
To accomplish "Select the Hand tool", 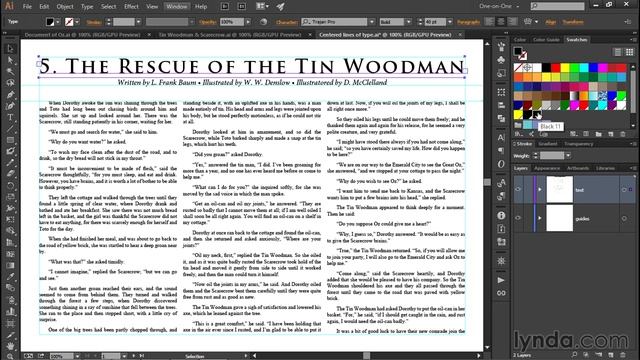I will (x=10, y=346).
